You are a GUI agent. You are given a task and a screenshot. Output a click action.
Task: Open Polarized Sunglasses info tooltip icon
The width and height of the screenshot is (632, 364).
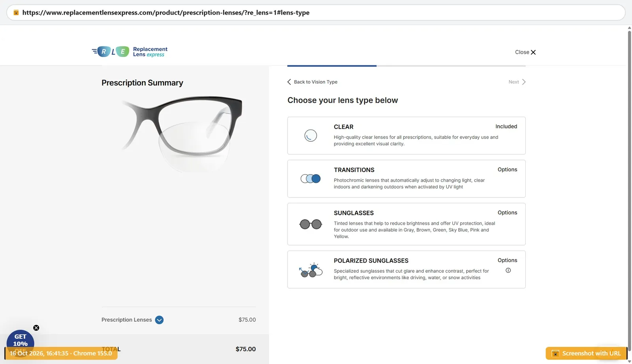click(x=508, y=270)
